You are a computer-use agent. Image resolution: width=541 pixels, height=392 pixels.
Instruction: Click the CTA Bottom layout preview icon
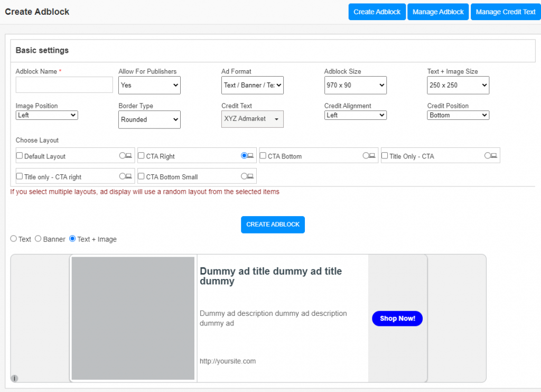(370, 155)
